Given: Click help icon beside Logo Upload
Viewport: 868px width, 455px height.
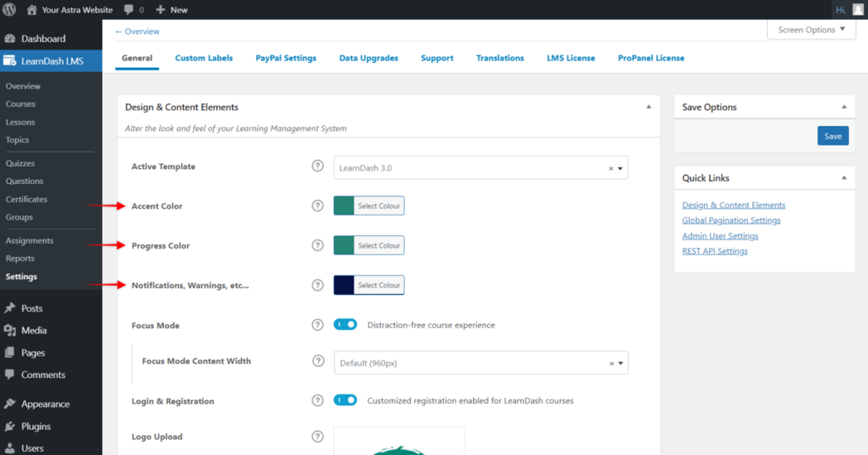Looking at the screenshot, I should pos(317,437).
